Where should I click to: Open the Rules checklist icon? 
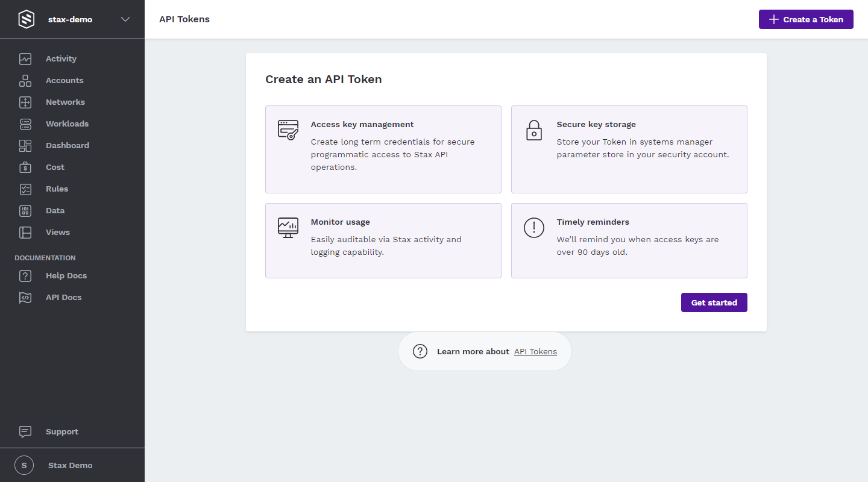[25, 189]
